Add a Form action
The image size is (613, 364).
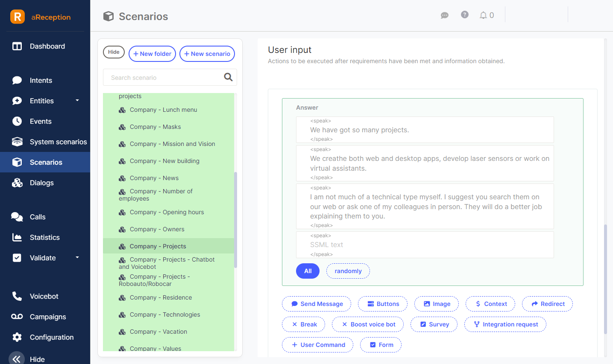381,345
